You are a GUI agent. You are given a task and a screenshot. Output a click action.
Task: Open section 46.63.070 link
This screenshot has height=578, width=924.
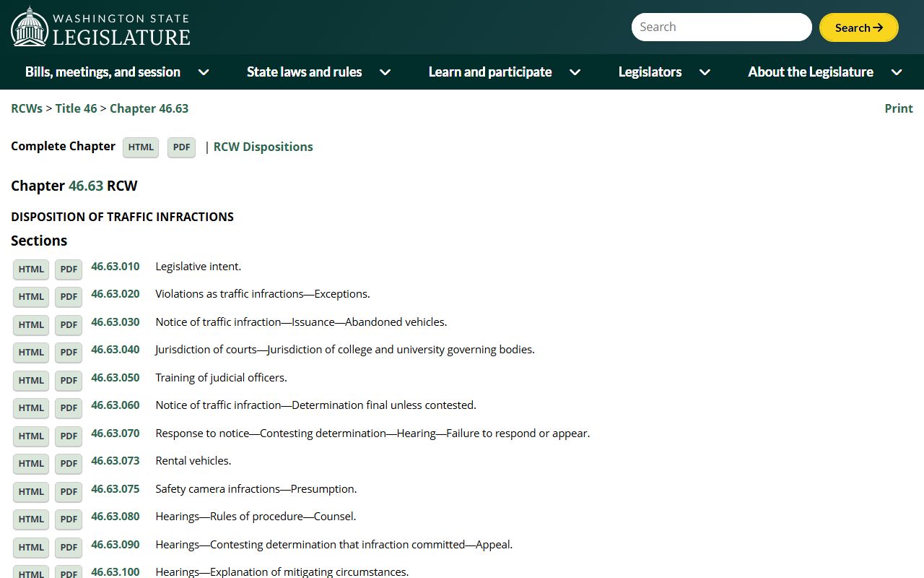click(x=115, y=433)
